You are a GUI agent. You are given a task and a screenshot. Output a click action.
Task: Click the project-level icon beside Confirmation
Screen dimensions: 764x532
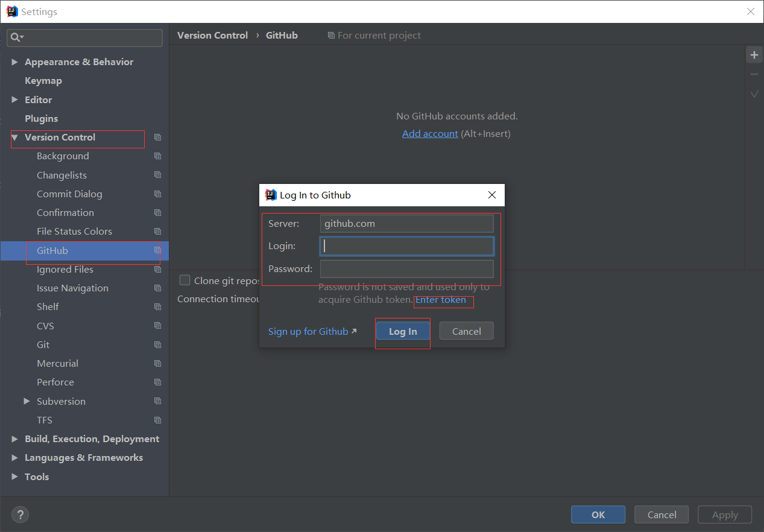coord(157,213)
